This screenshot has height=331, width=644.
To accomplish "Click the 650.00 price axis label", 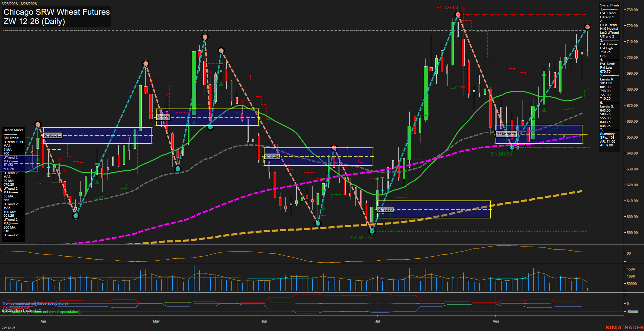I will tap(632, 137).
